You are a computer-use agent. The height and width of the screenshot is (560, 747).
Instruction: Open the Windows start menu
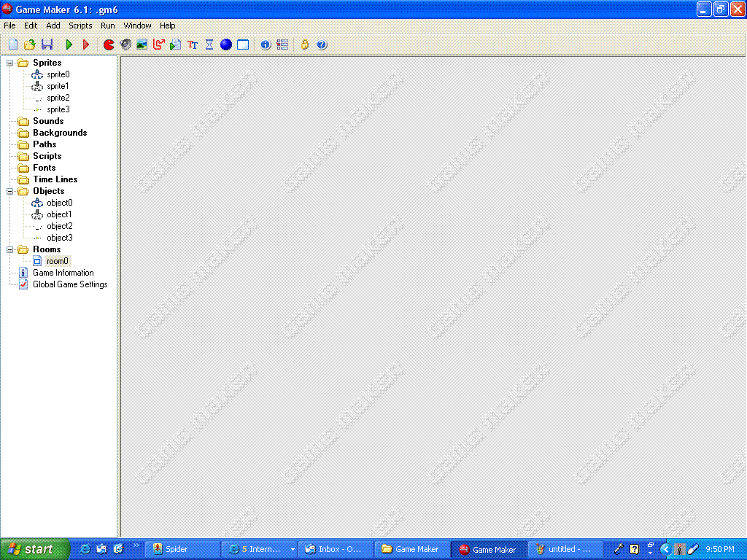35,549
